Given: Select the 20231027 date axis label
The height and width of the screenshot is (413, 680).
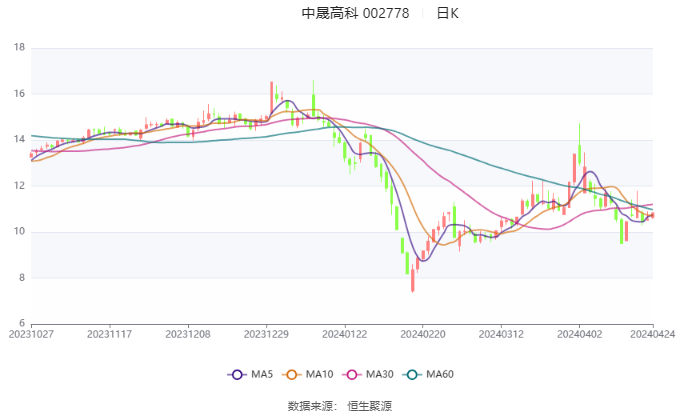Looking at the screenshot, I should [x=31, y=334].
